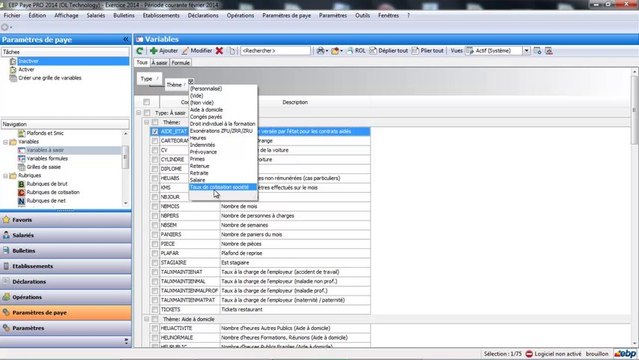Open the Déclarations sidebar section
Screen dimensions: 639x360
66,282
